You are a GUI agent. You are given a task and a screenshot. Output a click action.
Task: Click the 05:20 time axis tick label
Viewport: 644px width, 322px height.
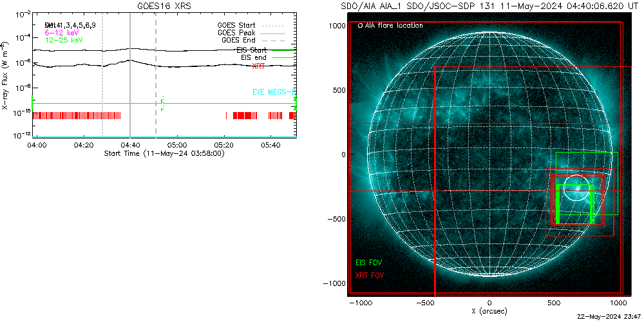224,146
